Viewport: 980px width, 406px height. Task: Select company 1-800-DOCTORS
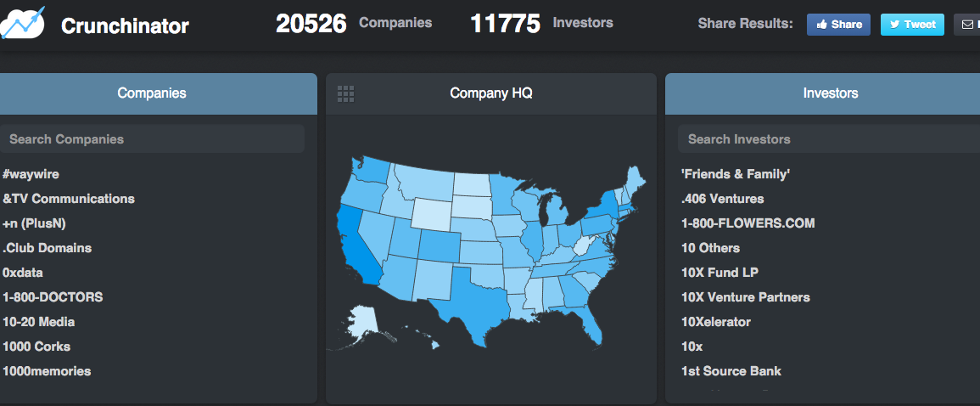(x=53, y=297)
